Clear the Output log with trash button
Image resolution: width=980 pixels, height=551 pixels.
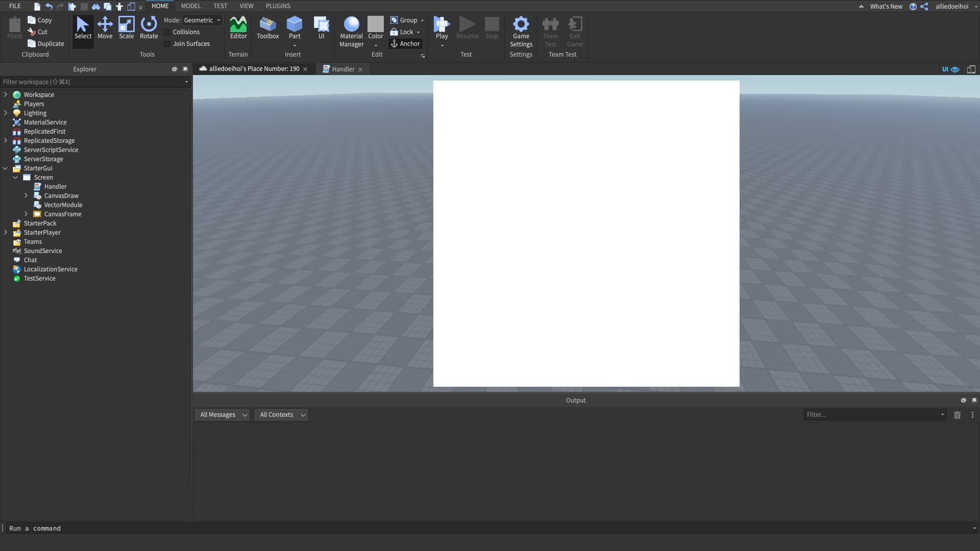[x=957, y=415]
